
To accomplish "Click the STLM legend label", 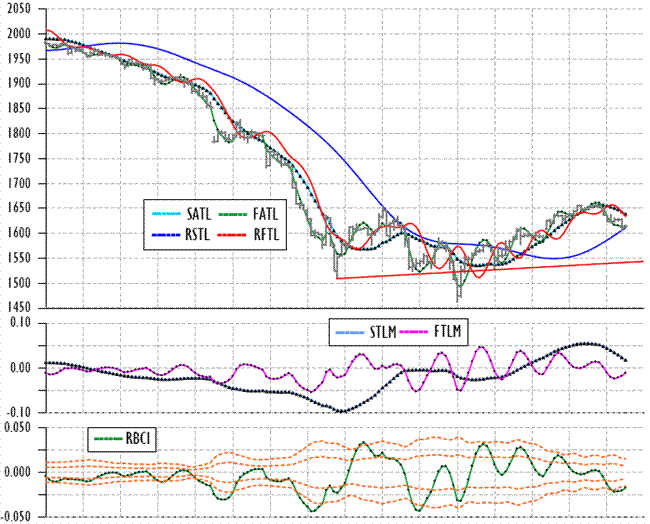I will pos(383,332).
